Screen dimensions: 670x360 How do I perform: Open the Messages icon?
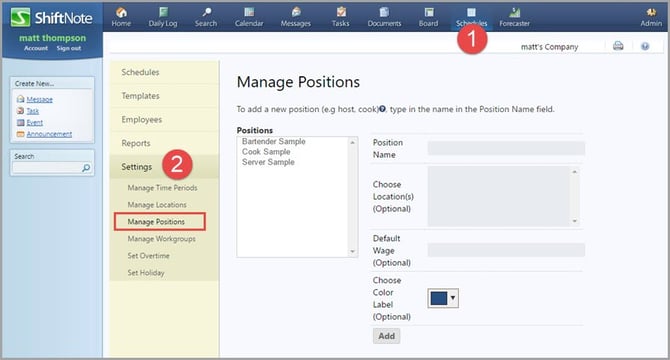(x=296, y=12)
